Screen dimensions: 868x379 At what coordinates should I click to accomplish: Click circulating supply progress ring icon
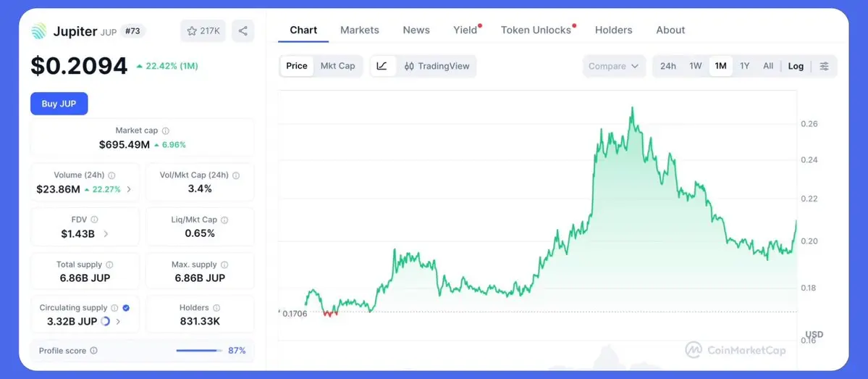click(x=105, y=321)
